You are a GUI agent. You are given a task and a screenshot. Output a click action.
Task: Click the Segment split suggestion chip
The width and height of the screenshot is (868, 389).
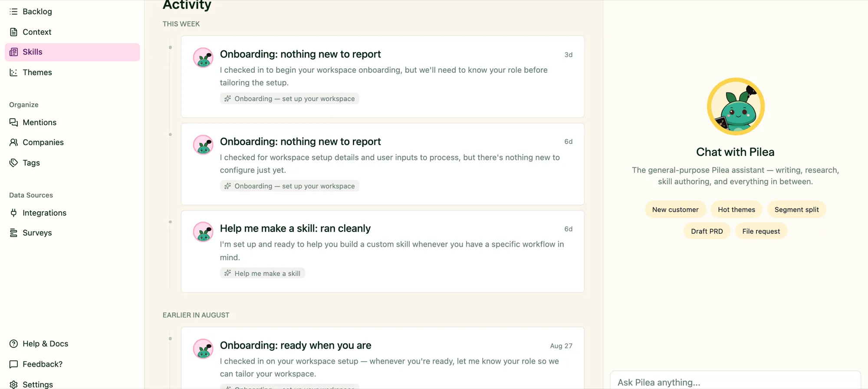[796, 210]
